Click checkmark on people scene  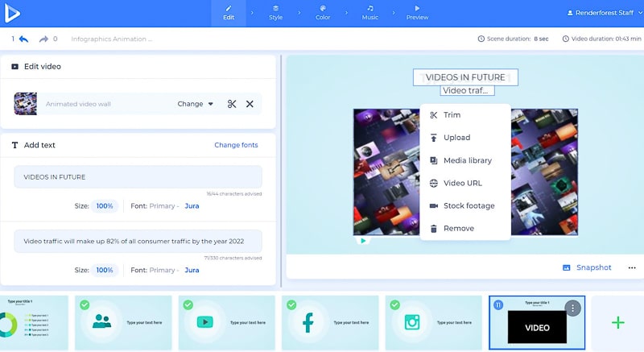(85, 304)
